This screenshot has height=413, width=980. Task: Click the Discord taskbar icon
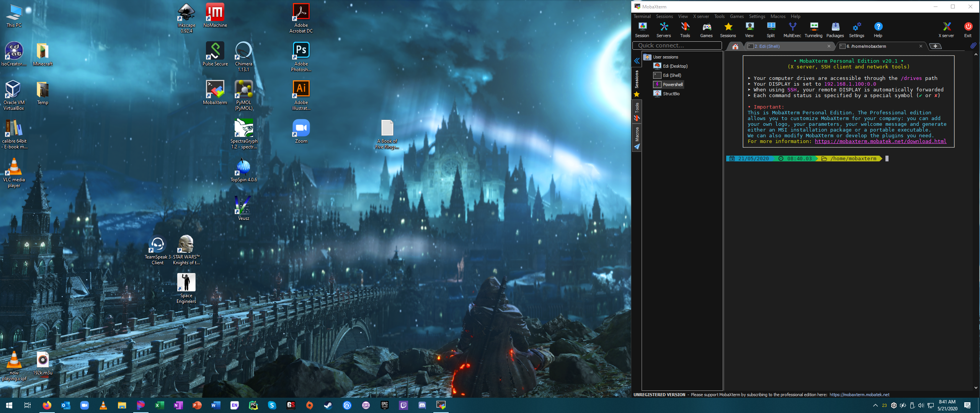tap(422, 405)
